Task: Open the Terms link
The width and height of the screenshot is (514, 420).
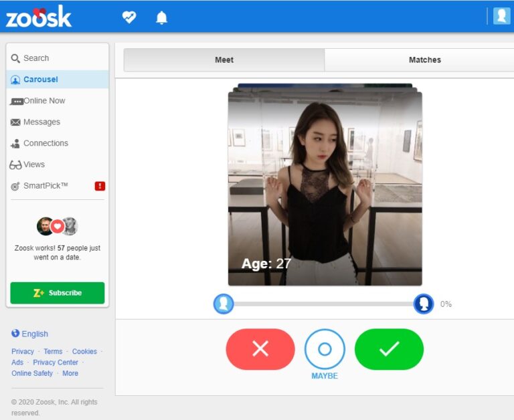Action: tap(53, 352)
